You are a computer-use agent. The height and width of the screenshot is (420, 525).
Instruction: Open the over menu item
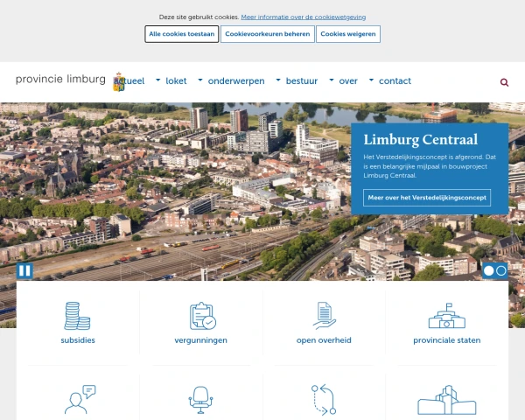348,81
